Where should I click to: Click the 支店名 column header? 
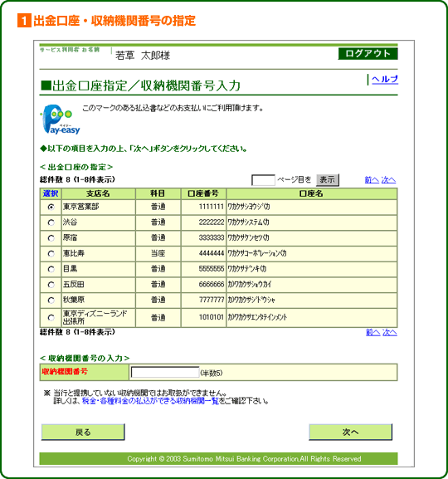coord(99,193)
